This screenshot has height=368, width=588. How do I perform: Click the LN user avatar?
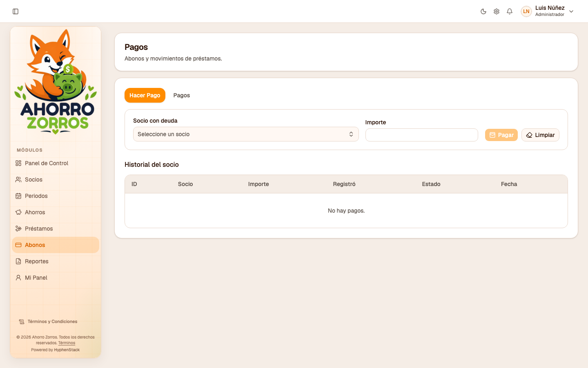point(526,11)
